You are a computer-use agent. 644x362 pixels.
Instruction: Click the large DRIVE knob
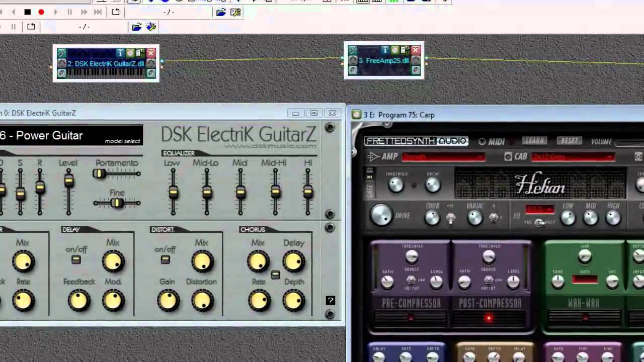pyautogui.click(x=381, y=215)
